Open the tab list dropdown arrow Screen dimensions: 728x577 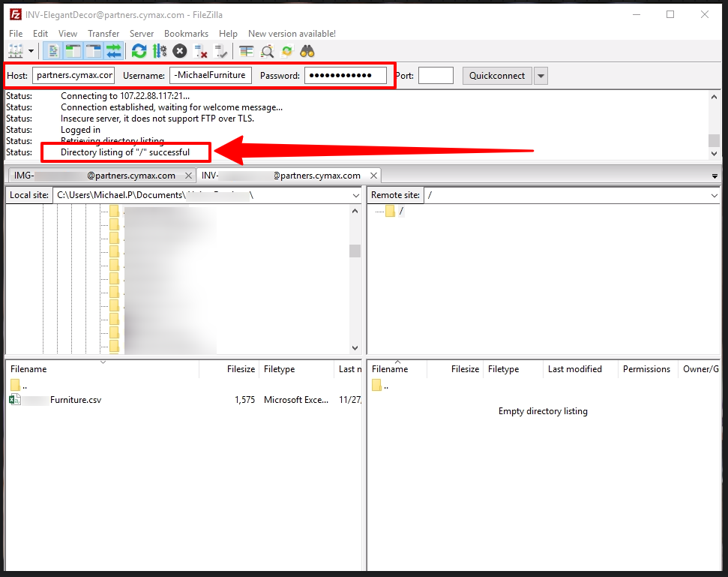click(x=715, y=176)
